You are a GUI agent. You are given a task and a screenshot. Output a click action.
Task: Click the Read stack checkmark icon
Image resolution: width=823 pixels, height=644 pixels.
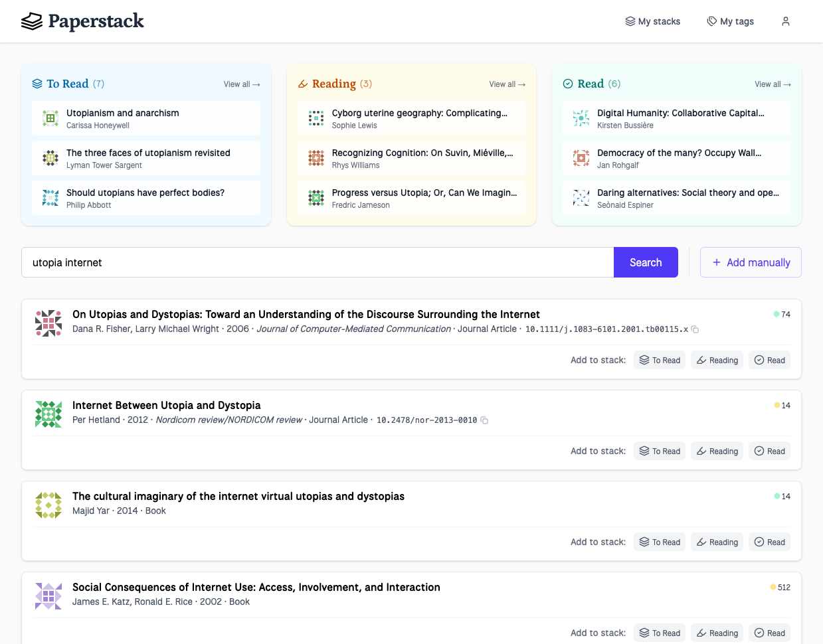click(x=568, y=84)
